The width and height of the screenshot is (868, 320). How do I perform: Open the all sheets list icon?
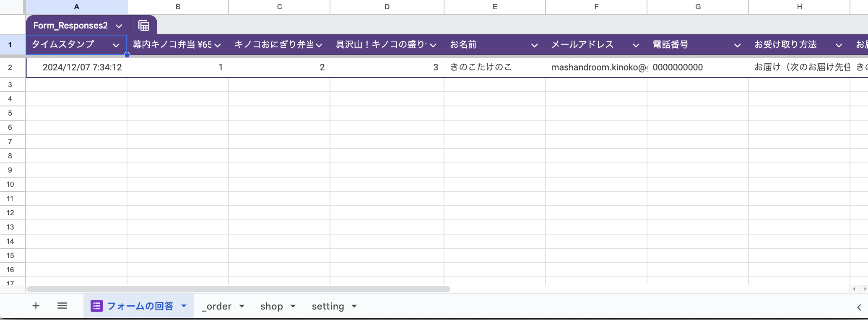(x=62, y=306)
